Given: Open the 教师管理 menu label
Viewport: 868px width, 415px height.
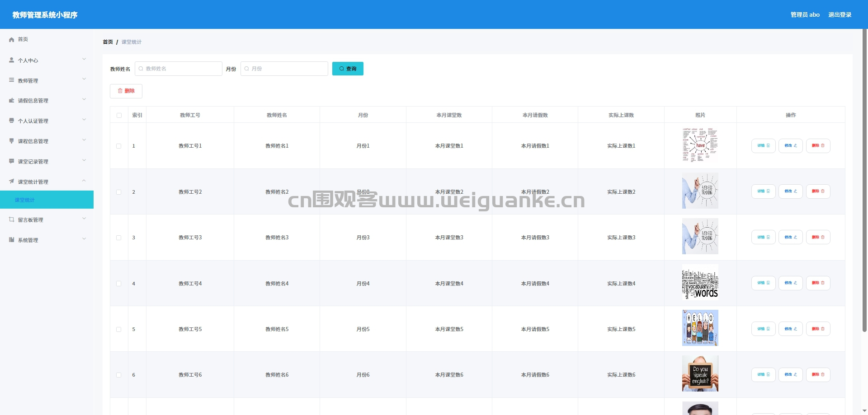Looking at the screenshot, I should 28,81.
